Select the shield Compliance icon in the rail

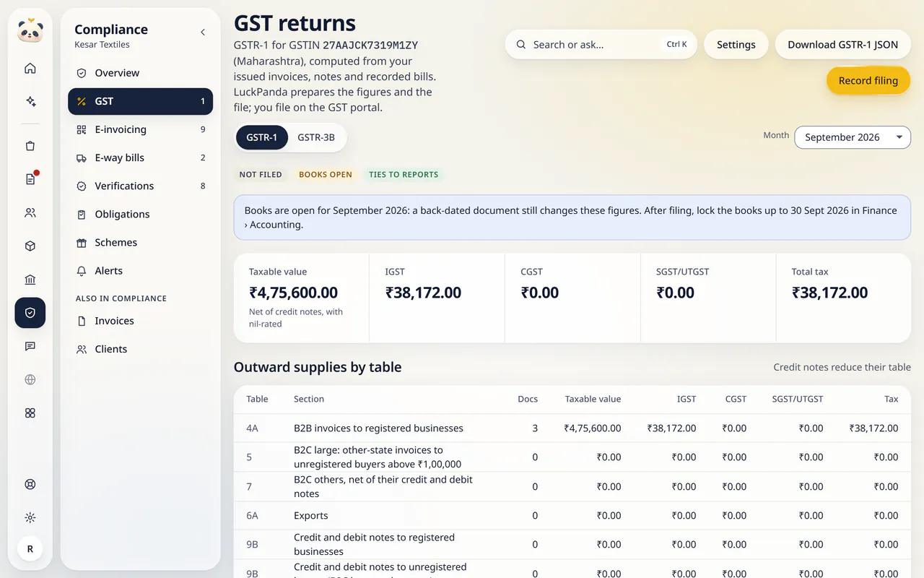30,313
